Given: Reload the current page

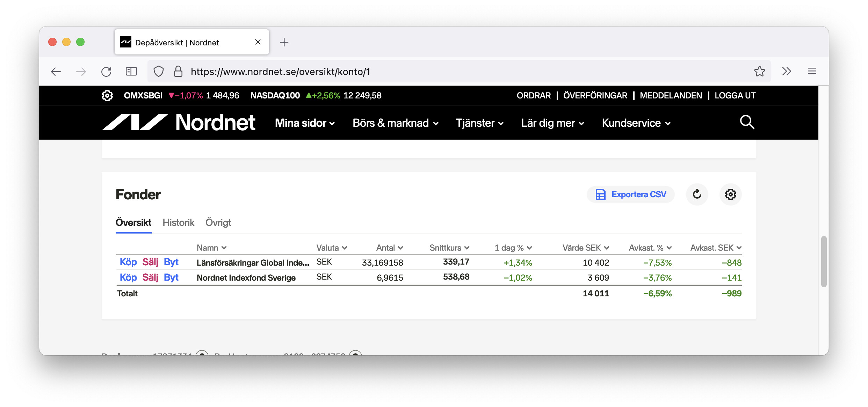Looking at the screenshot, I should pyautogui.click(x=106, y=72).
